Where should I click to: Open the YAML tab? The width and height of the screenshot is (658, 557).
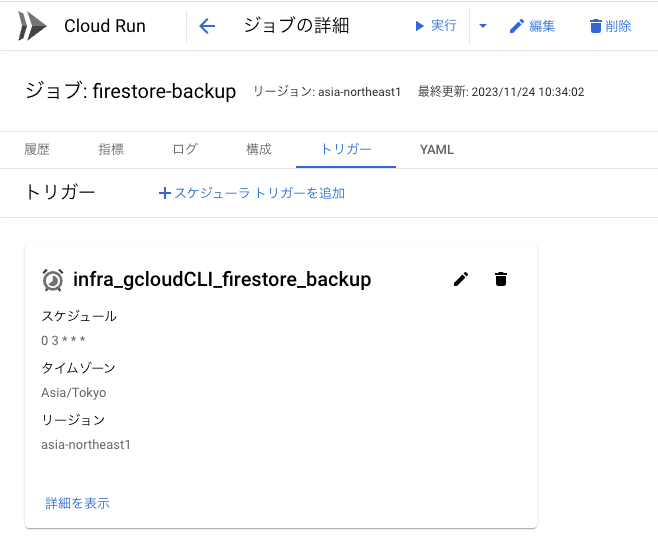(437, 149)
